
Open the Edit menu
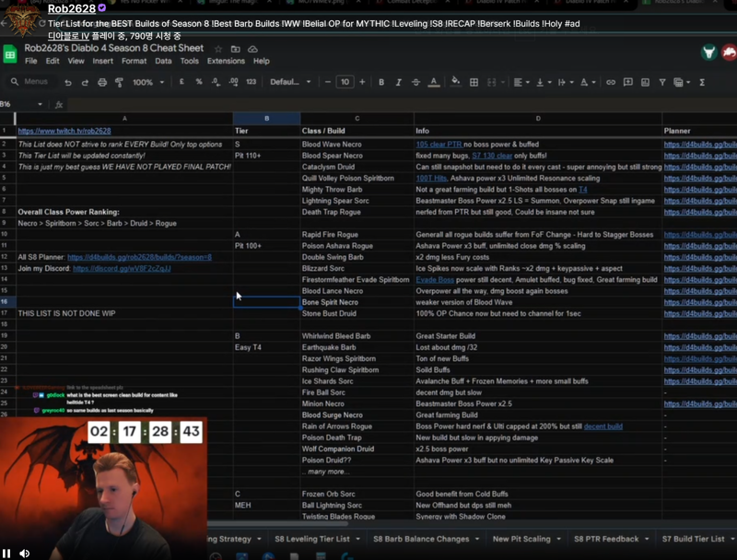click(x=53, y=61)
